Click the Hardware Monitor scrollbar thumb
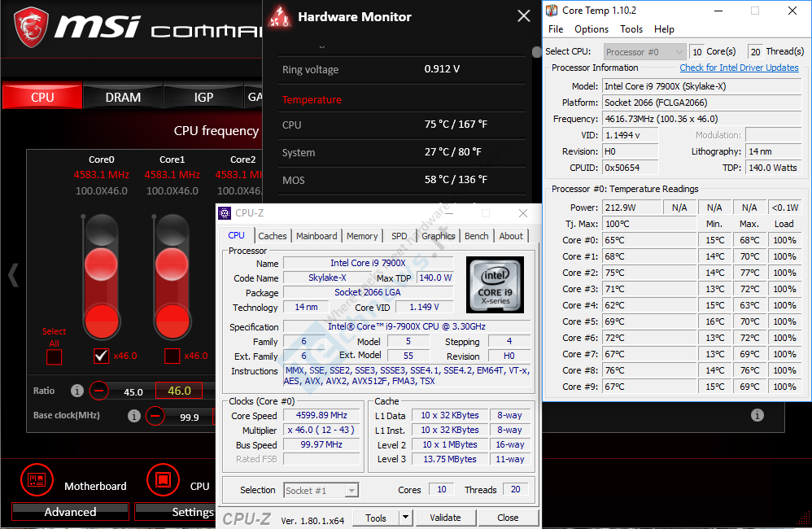This screenshot has height=529, width=812. [536, 52]
